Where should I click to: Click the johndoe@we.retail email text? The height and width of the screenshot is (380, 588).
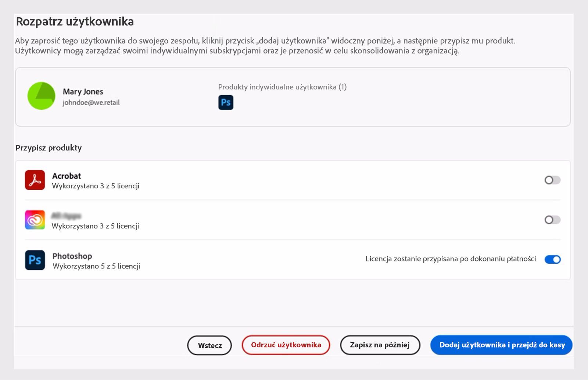[x=91, y=103]
